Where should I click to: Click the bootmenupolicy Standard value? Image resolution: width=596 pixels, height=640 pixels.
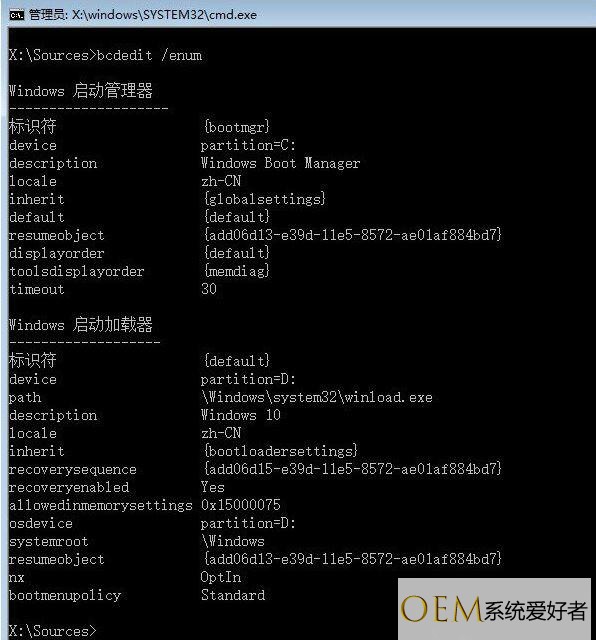(x=233, y=595)
